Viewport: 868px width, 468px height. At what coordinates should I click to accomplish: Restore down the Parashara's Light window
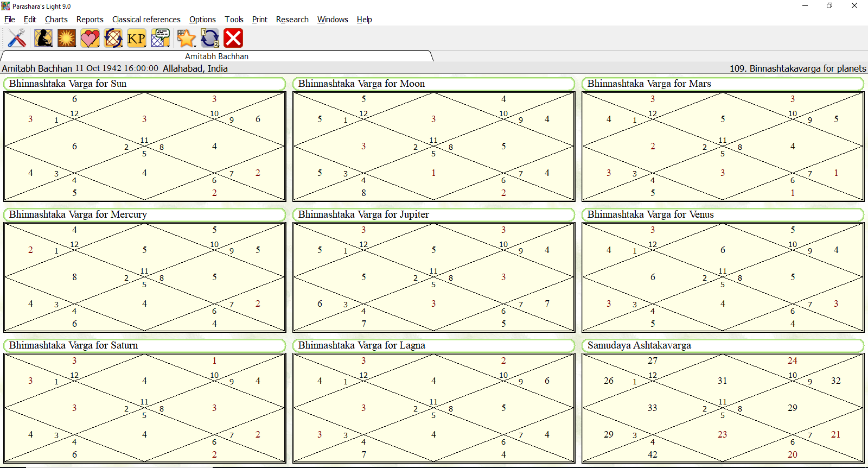pyautogui.click(x=829, y=6)
